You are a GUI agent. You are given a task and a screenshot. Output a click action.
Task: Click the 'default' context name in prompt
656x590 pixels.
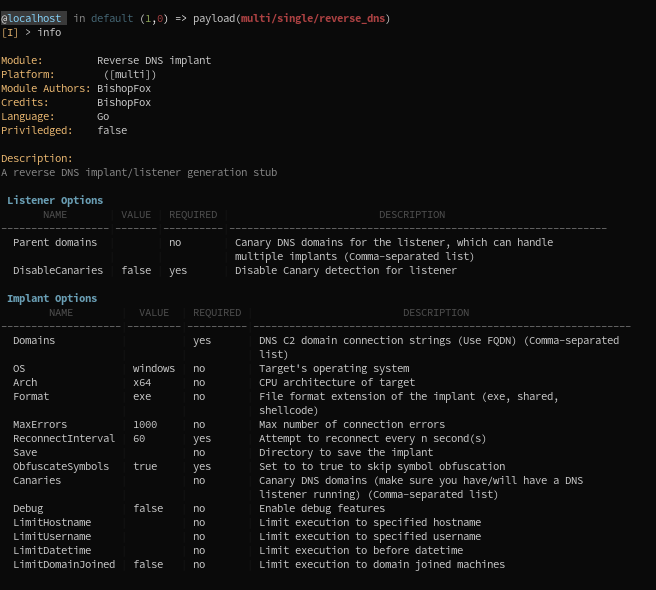click(112, 18)
